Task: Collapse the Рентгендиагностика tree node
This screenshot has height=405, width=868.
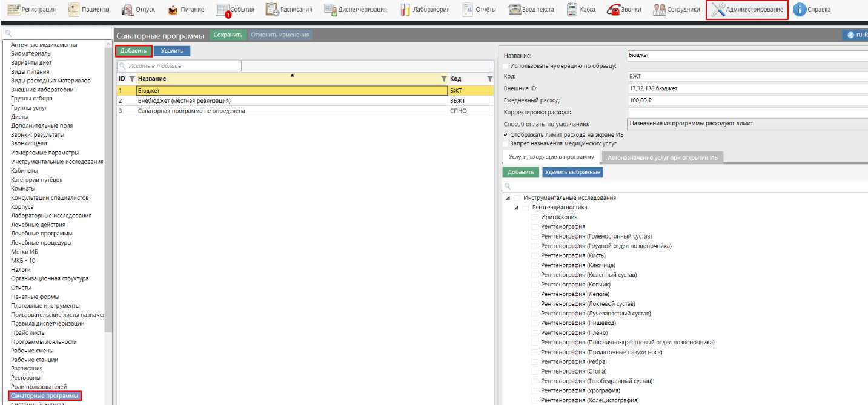Action: pos(517,208)
